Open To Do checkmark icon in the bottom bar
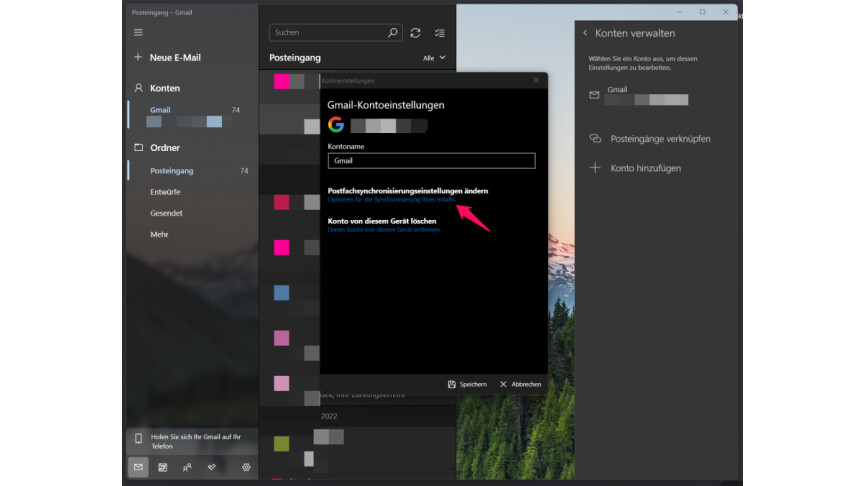 tap(212, 467)
